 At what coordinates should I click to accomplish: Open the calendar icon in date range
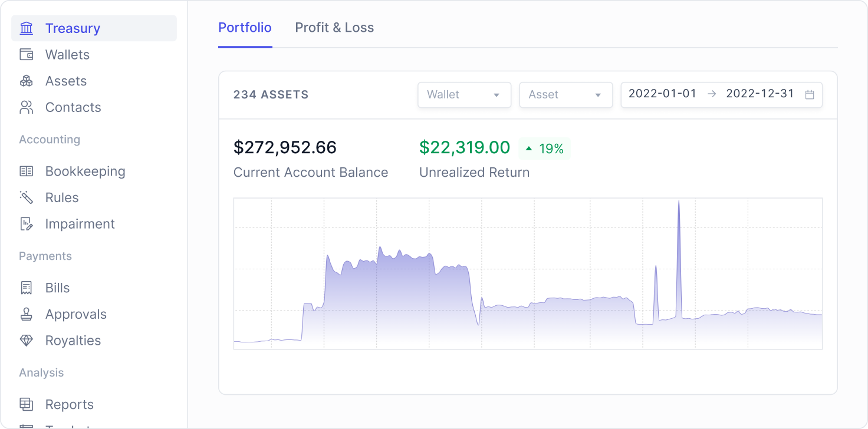tap(810, 94)
